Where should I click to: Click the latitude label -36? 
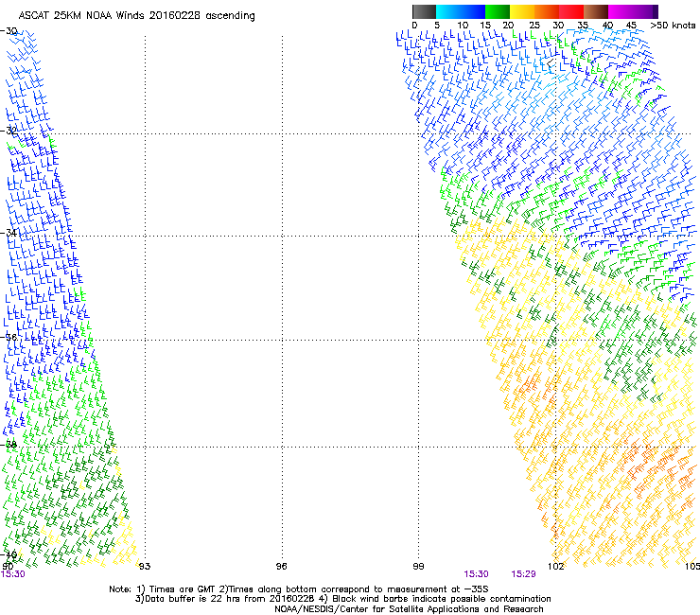pyautogui.click(x=9, y=337)
